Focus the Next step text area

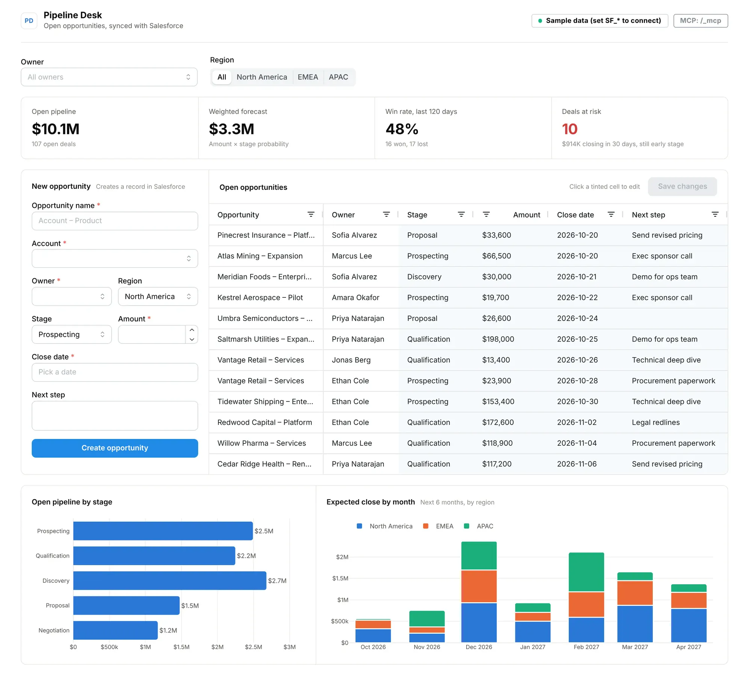(115, 416)
